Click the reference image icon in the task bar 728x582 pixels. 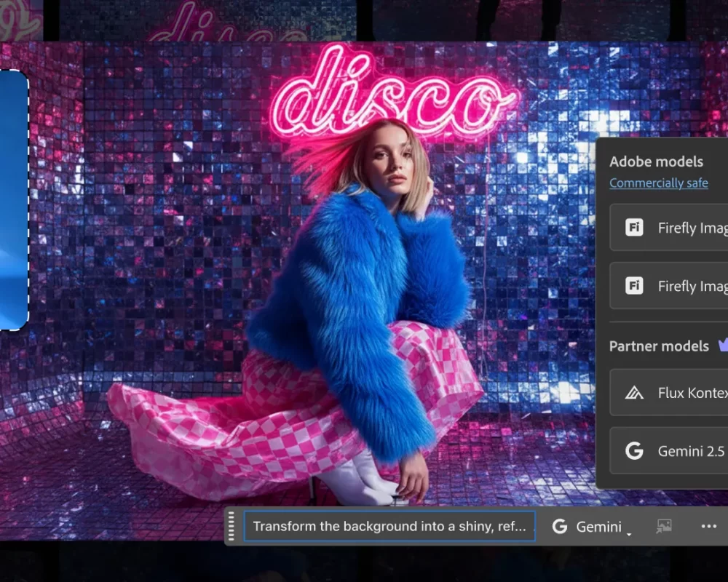(x=663, y=527)
